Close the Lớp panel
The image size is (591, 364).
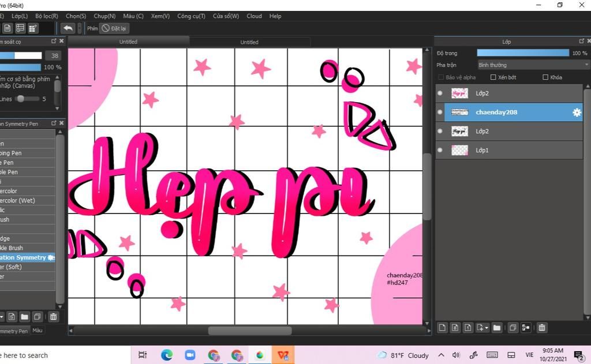click(588, 41)
